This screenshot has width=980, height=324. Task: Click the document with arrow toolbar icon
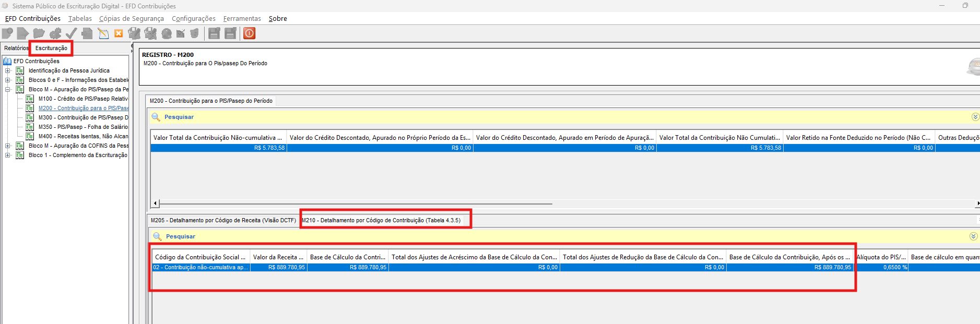87,34
